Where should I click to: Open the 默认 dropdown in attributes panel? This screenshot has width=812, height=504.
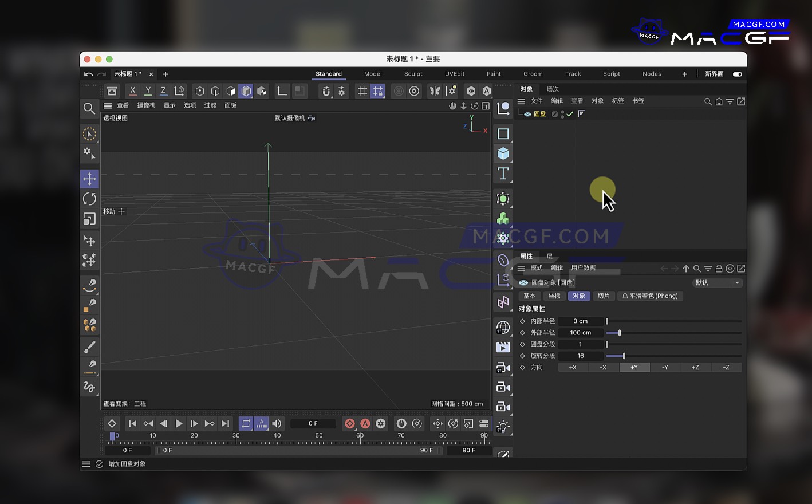point(717,283)
